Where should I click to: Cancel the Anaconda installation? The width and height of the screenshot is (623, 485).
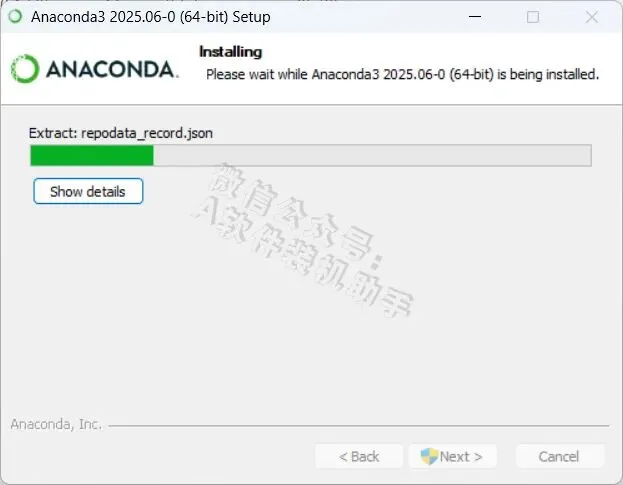click(x=559, y=456)
